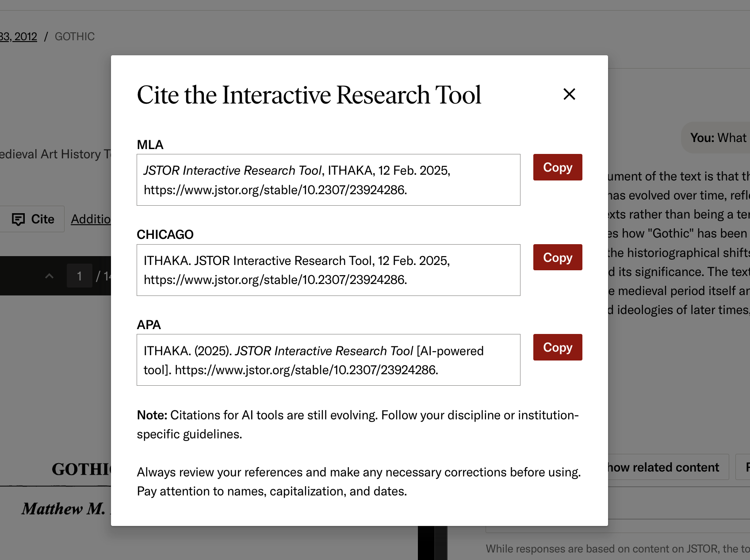Open the Additional information link
The height and width of the screenshot is (560, 750).
[x=92, y=219]
